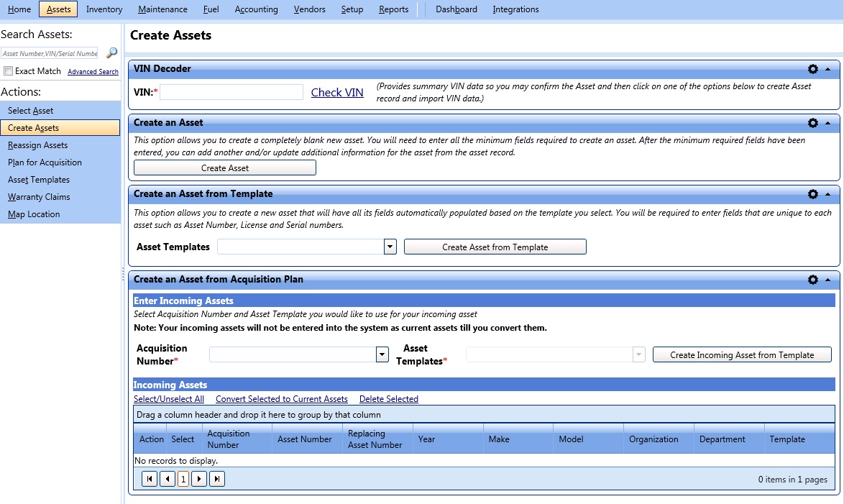Open the Assets menu
Screen dimensions: 844x504
point(59,9)
